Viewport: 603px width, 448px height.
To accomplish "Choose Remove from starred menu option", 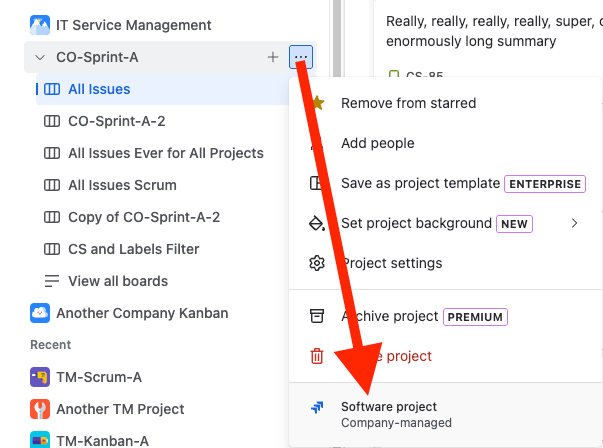I will 408,103.
